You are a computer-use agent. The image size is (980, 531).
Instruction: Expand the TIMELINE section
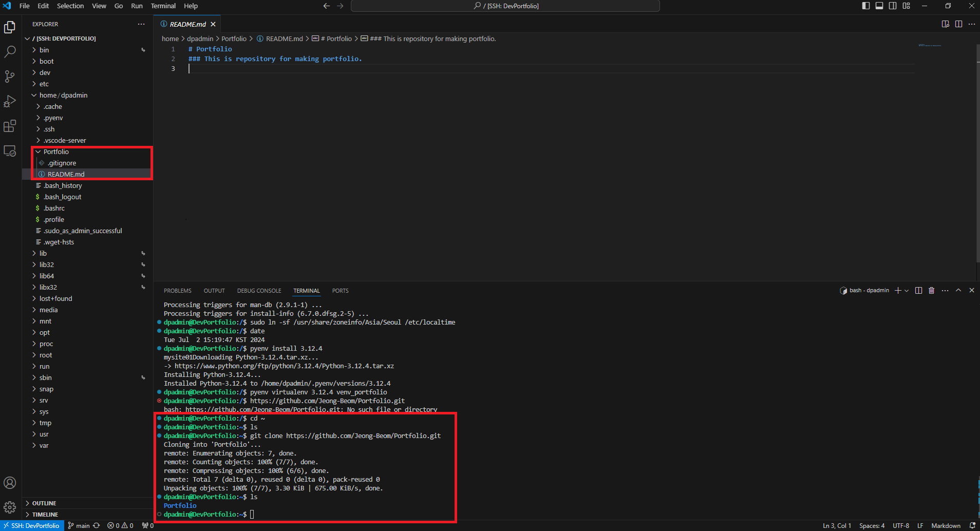tap(87, 515)
